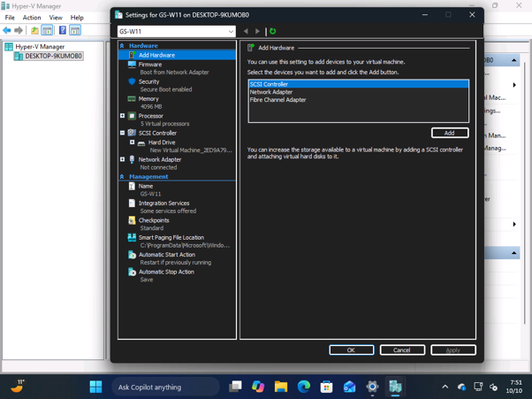Select Fibre Channel Adapter in device list
532x399 pixels.
277,99
